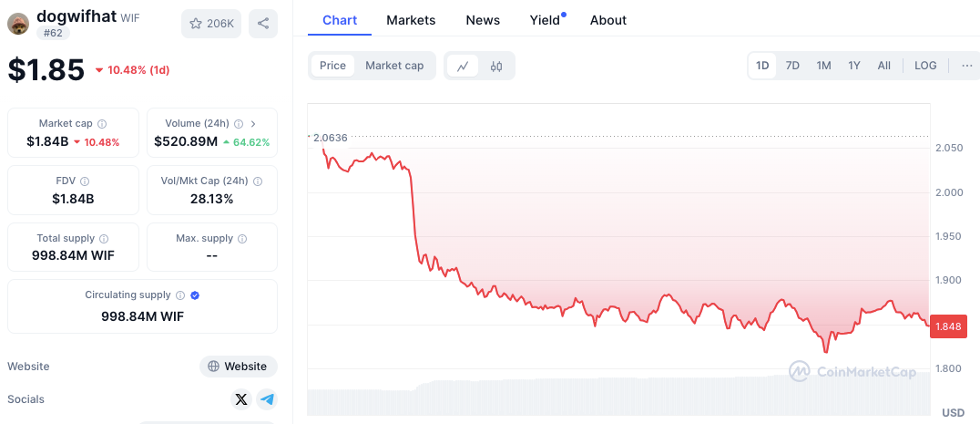Switch to line chart view
980x424 pixels.
pyautogui.click(x=463, y=66)
